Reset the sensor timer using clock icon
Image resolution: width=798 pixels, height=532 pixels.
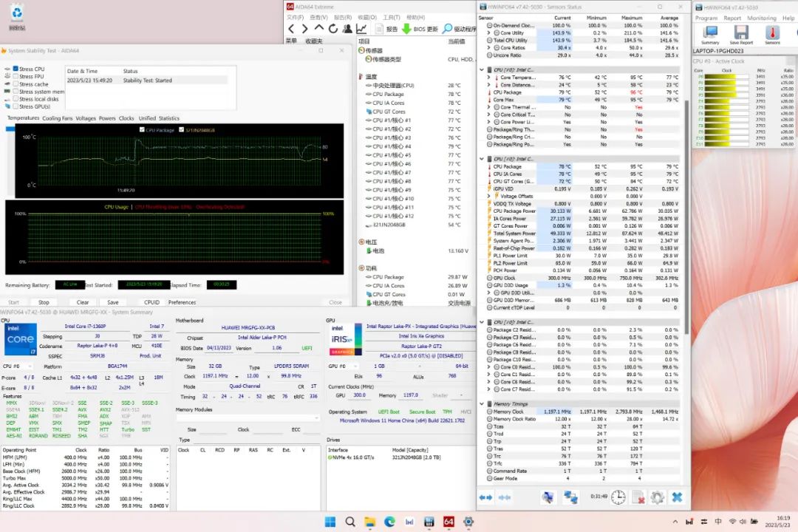tap(618, 497)
